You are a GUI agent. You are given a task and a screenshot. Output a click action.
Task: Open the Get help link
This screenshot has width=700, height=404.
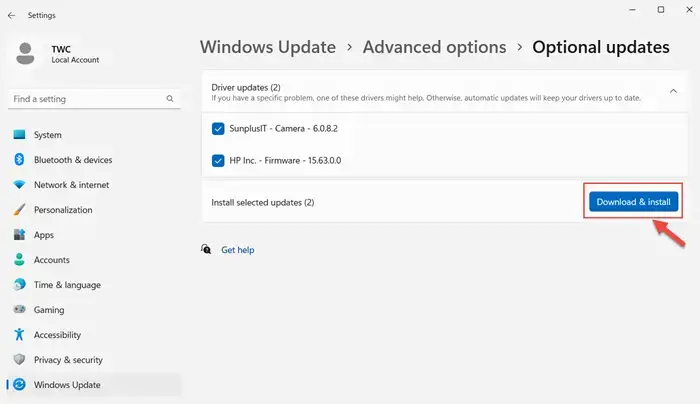pyautogui.click(x=238, y=250)
